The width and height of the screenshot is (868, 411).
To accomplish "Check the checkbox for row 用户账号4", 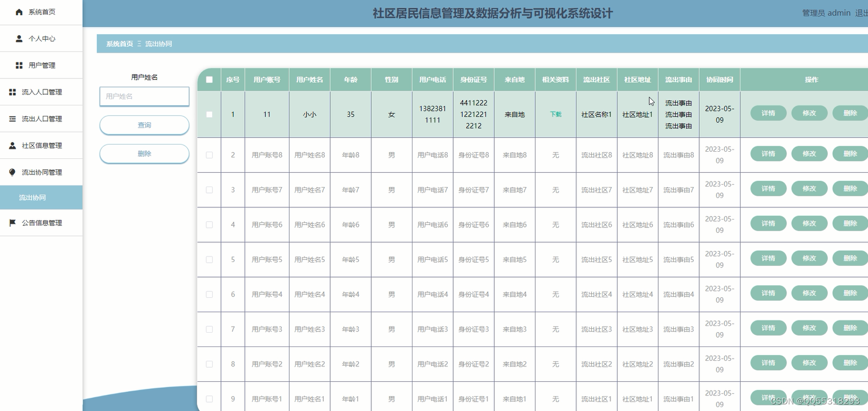I will coord(210,294).
